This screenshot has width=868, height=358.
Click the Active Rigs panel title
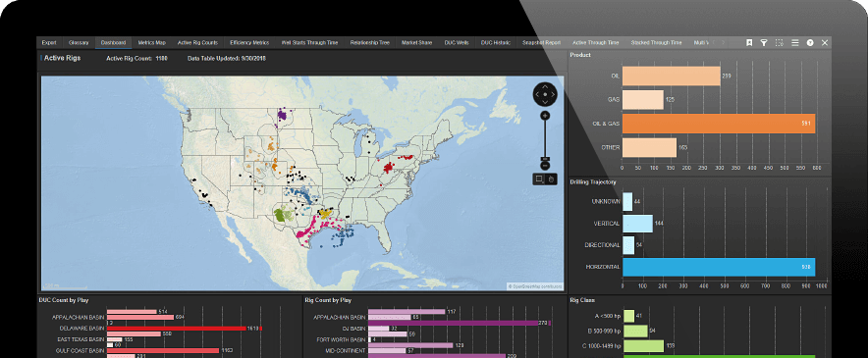tap(62, 58)
